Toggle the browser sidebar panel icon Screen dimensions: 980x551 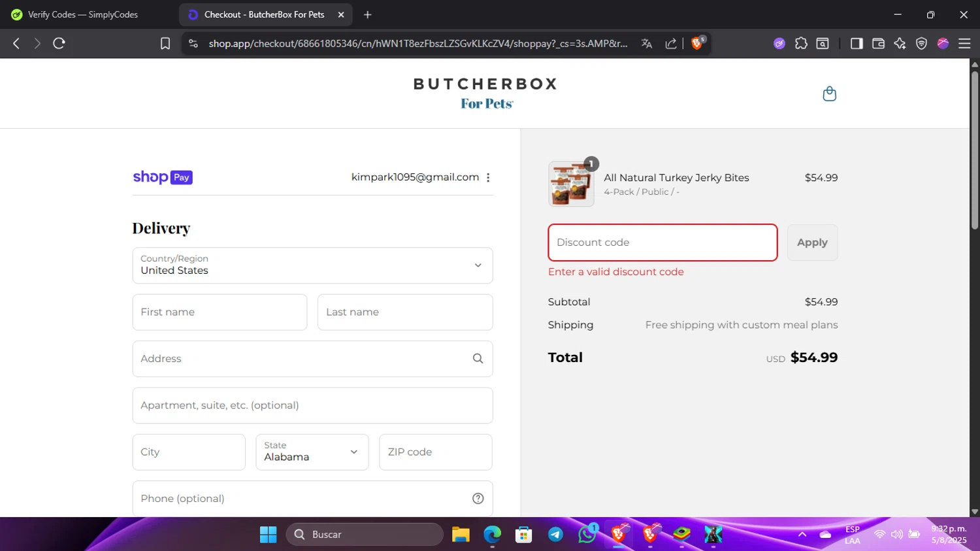pyautogui.click(x=857, y=43)
